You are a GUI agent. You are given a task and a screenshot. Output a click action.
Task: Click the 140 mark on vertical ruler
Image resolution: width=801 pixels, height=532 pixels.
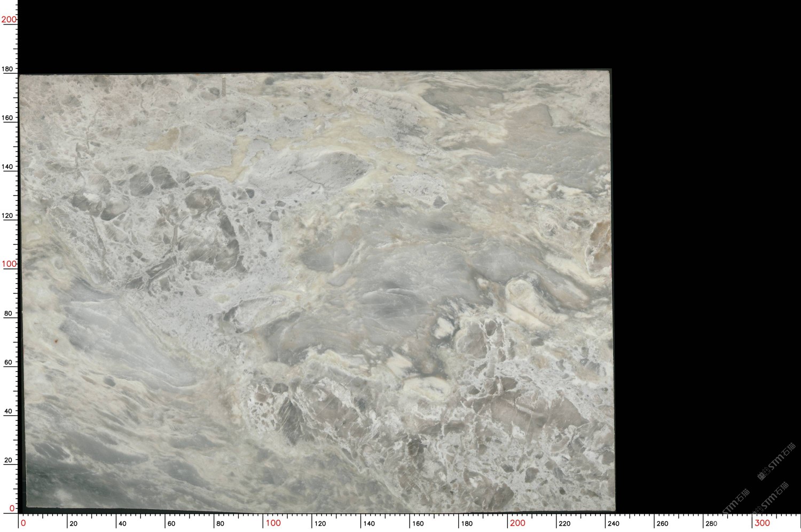coord(7,166)
